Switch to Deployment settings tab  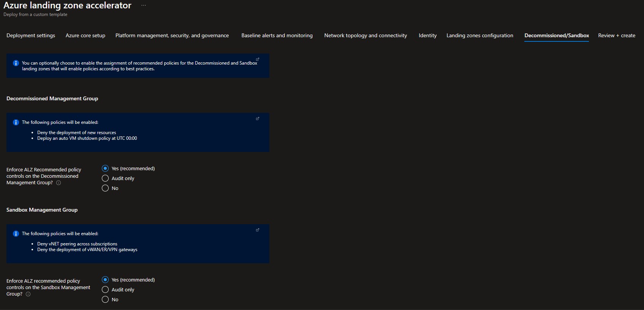31,35
